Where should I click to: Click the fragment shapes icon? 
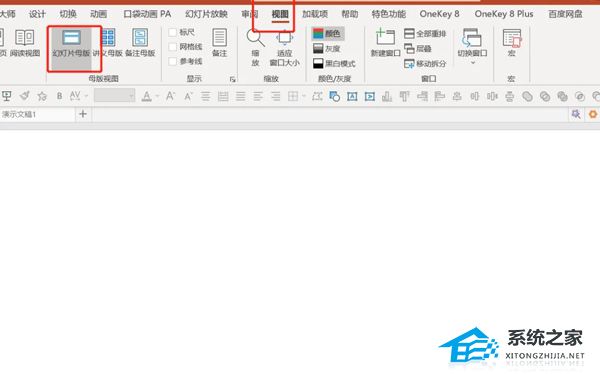click(562, 96)
